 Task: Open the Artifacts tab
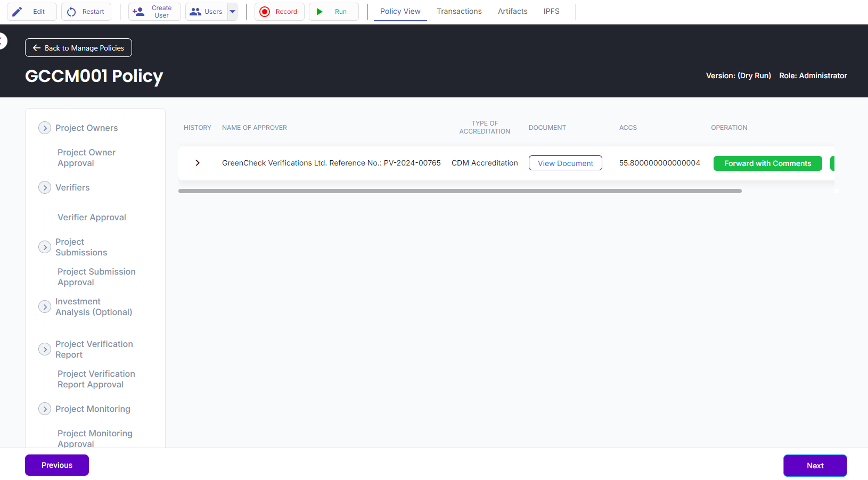(x=512, y=11)
